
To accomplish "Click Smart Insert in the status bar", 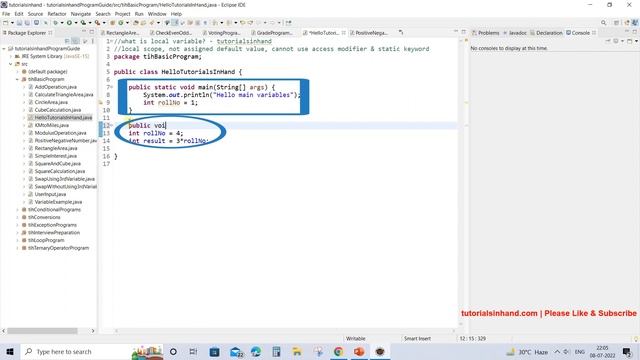I will [x=417, y=338].
